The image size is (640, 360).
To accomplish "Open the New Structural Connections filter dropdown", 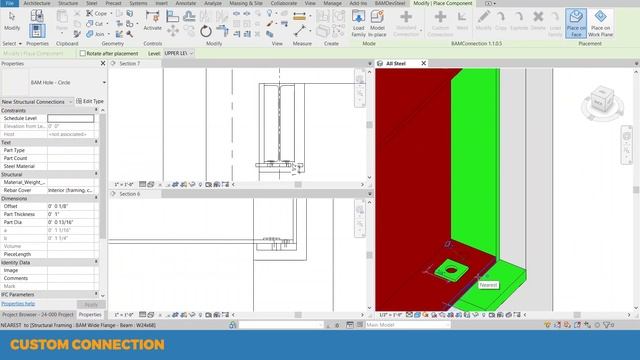I will coord(37,102).
